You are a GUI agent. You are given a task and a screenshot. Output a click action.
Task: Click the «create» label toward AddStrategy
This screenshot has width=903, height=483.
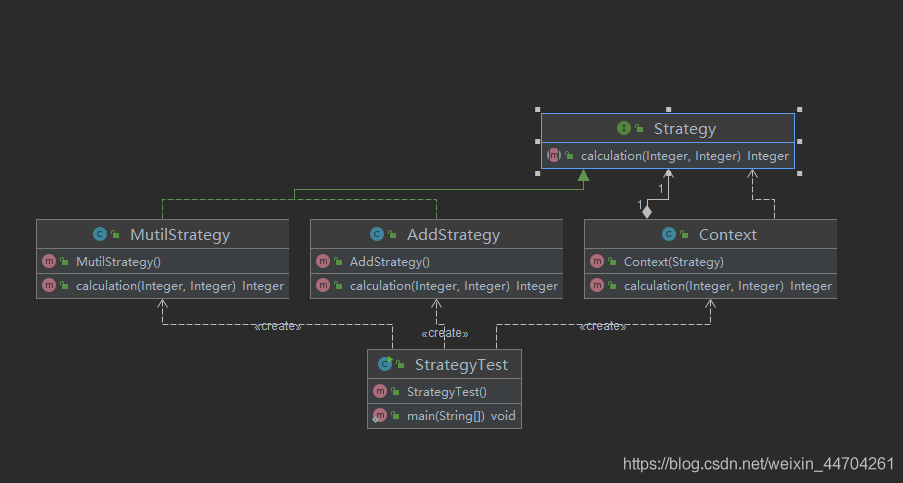[x=445, y=333]
